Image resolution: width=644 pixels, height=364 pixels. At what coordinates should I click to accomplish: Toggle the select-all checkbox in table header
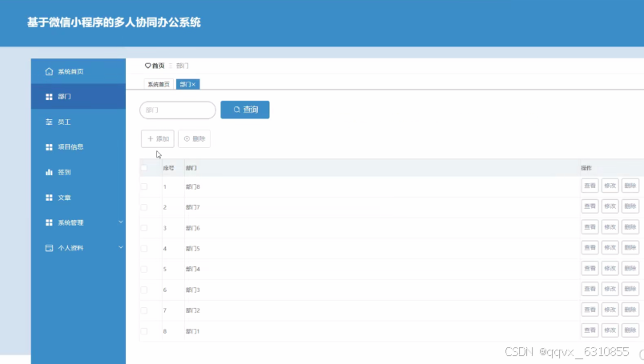click(144, 168)
